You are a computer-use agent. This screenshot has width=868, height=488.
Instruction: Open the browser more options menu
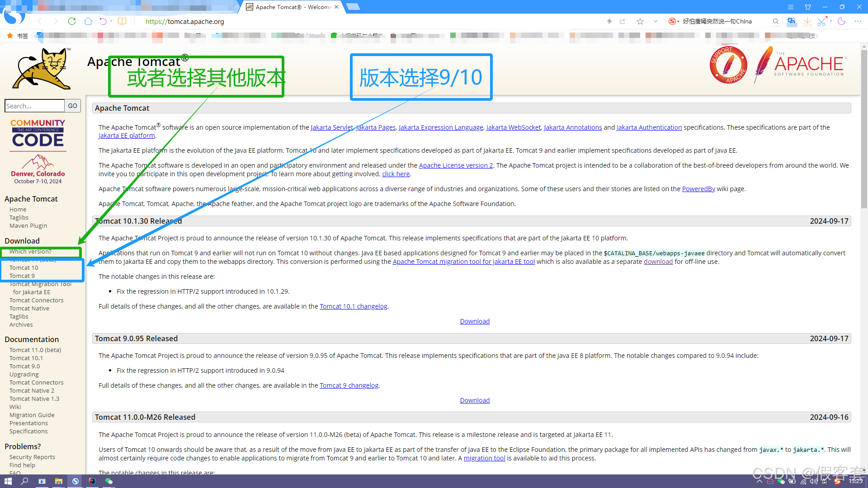858,21
